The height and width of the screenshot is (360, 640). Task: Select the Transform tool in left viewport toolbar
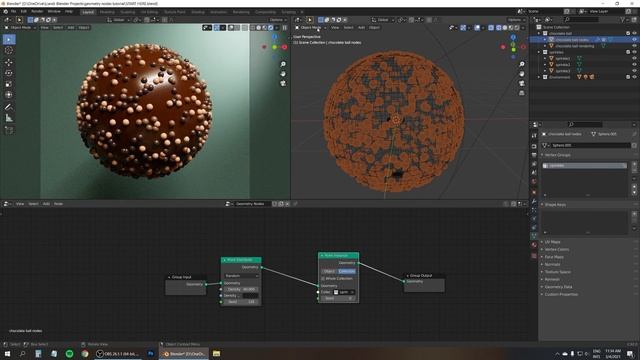[x=9, y=95]
